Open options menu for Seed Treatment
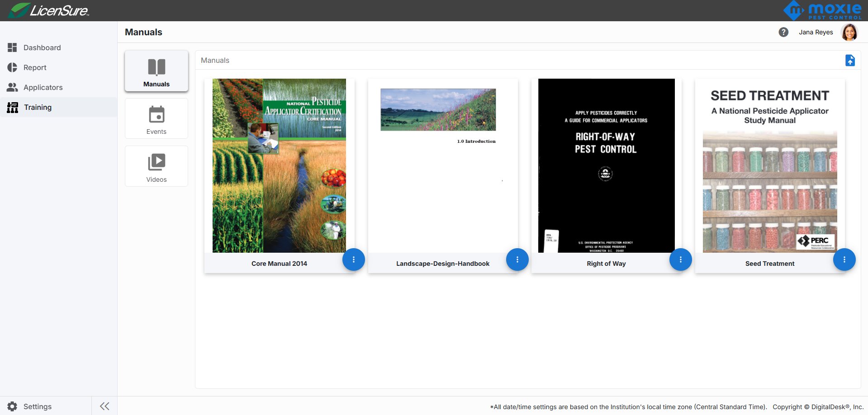 click(844, 259)
